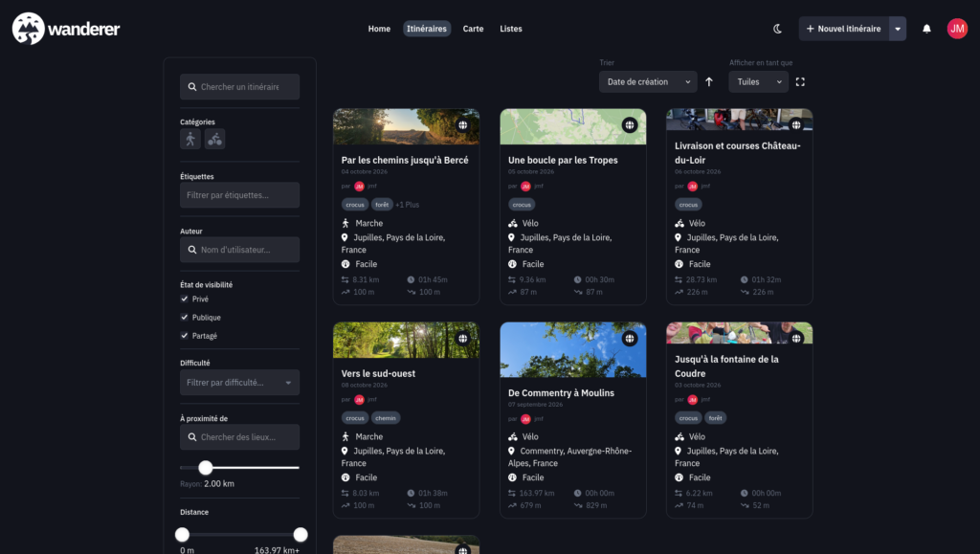Toggle dark mode moon icon

click(777, 29)
